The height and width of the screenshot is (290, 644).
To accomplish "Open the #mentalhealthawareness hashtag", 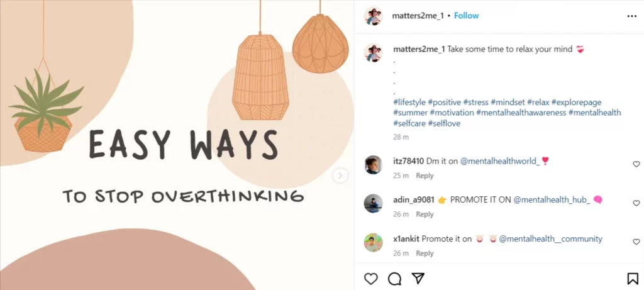I will point(521,113).
